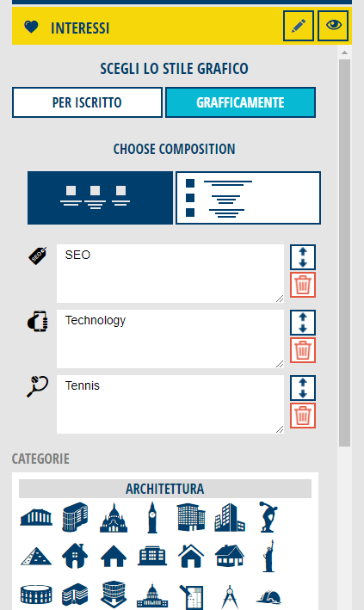This screenshot has width=364, height=610.
Task: Choose the vertical list composition layout
Action: coord(249,198)
